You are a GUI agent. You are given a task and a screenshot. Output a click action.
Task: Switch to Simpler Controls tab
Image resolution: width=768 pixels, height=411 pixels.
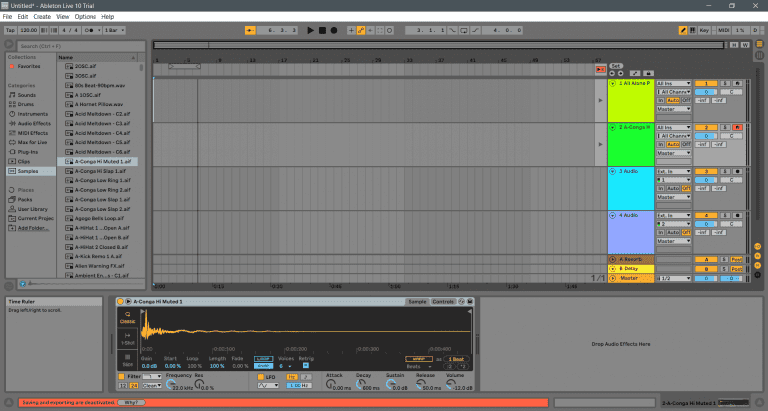click(x=443, y=302)
